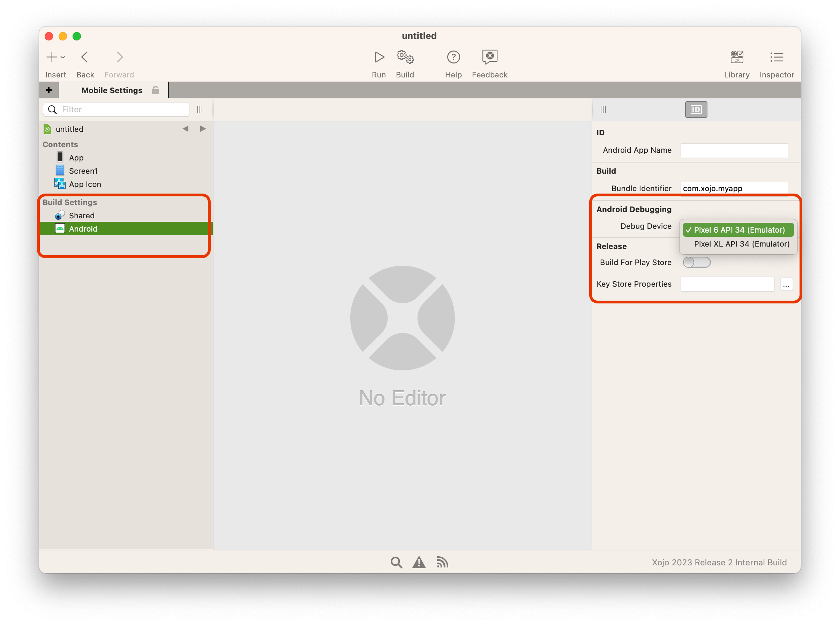Click the Android Debugging section label

coord(634,210)
